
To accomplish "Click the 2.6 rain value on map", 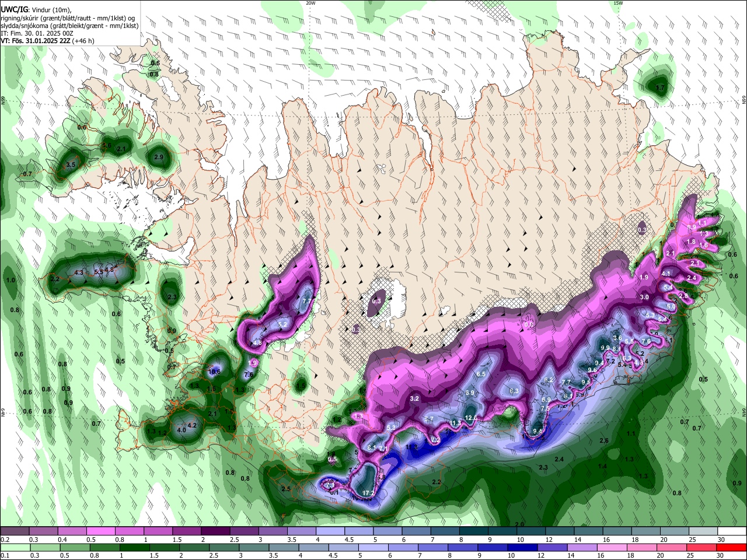I will (x=604, y=440).
